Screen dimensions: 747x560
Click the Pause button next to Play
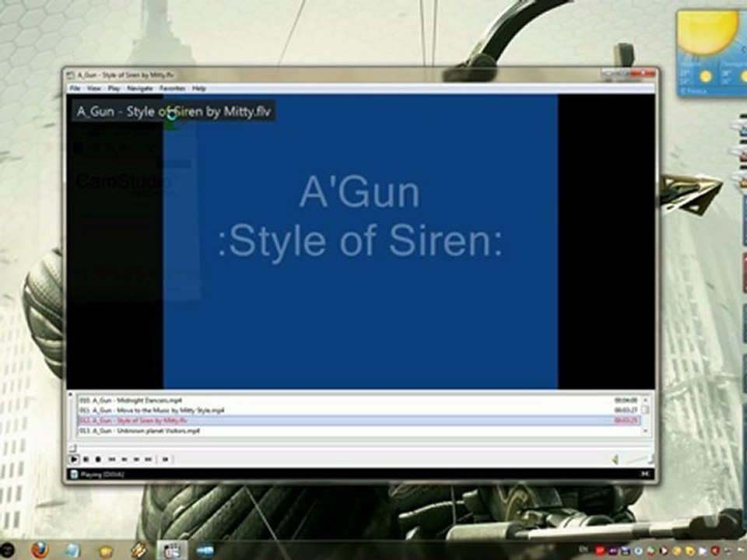click(86, 460)
